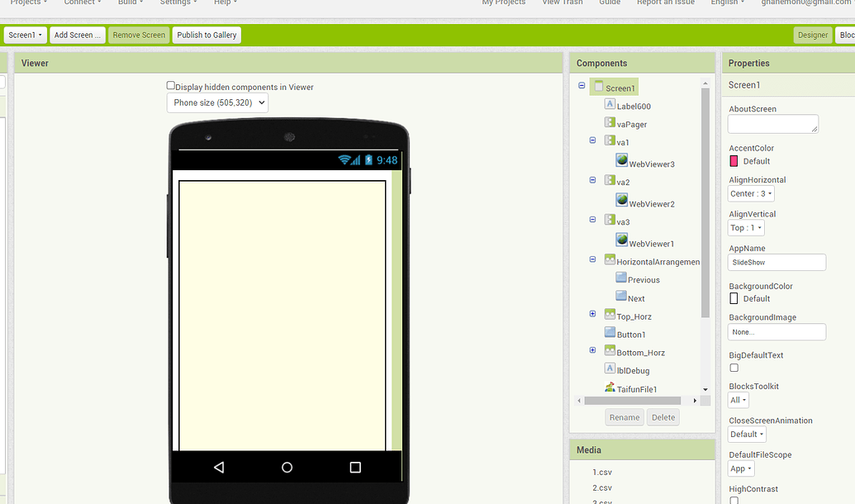Expand the Top_Horz tree node
The width and height of the screenshot is (855, 504).
pos(592,313)
